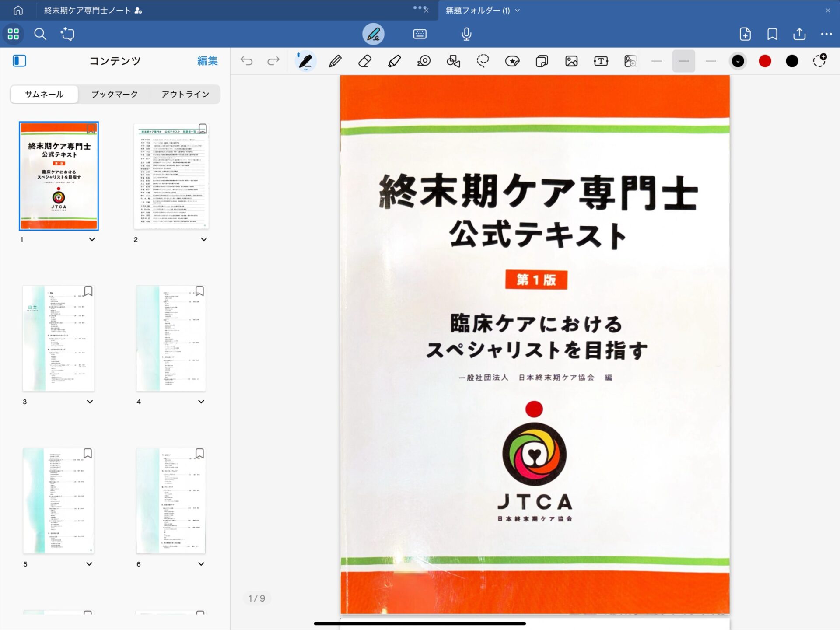
Task: Switch to the サムネール tab
Action: (x=44, y=94)
